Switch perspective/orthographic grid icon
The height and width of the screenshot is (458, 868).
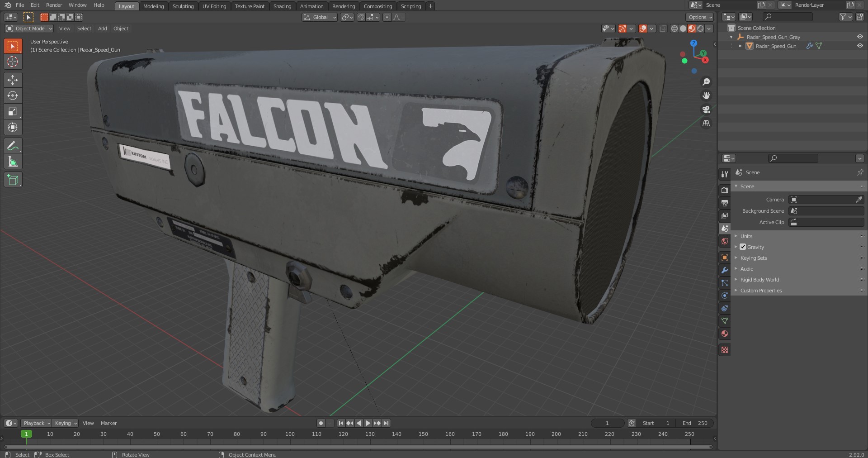pyautogui.click(x=706, y=123)
